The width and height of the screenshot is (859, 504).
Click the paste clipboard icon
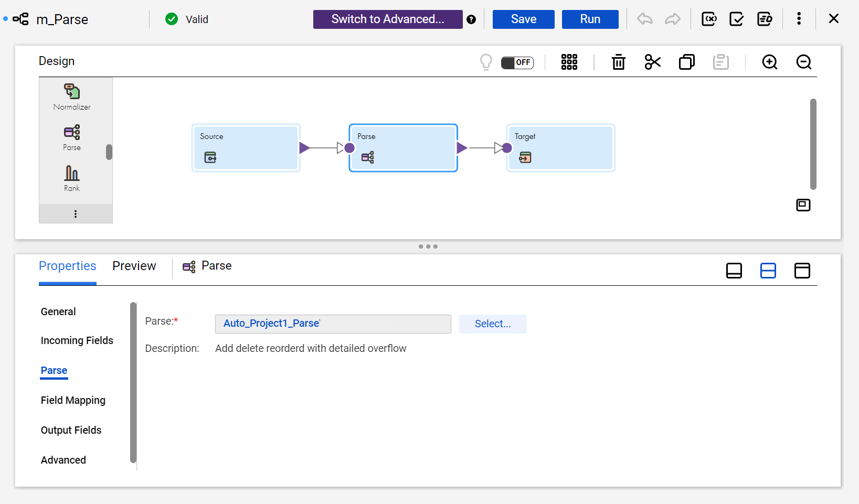click(721, 62)
